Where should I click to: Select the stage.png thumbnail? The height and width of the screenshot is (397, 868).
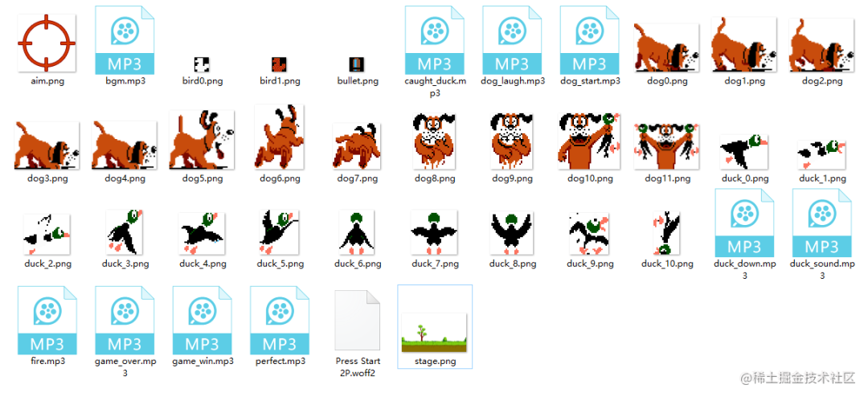pos(435,332)
